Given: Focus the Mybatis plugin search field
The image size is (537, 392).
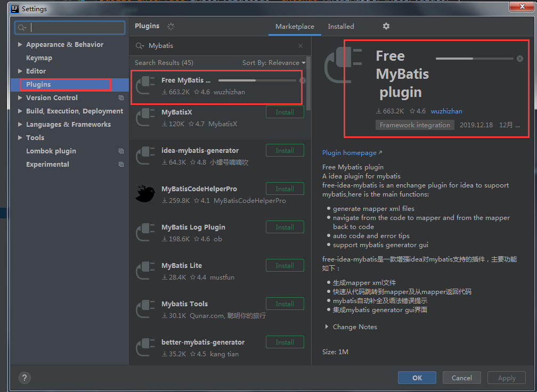Looking at the screenshot, I should click(x=219, y=46).
